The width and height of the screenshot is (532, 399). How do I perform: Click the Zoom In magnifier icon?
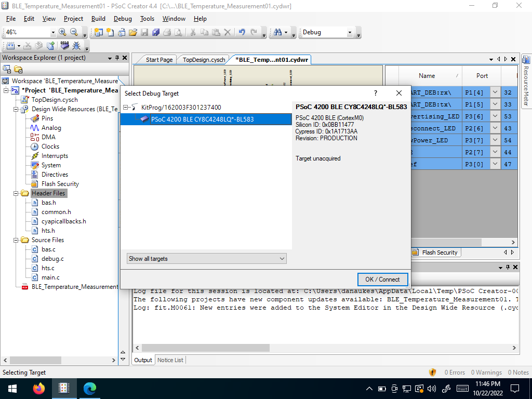coord(62,32)
